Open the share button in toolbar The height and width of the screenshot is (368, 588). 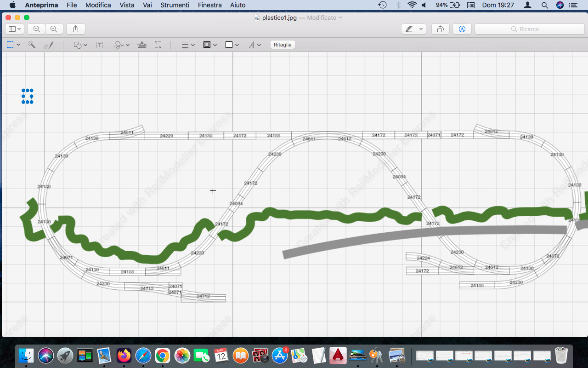point(75,29)
